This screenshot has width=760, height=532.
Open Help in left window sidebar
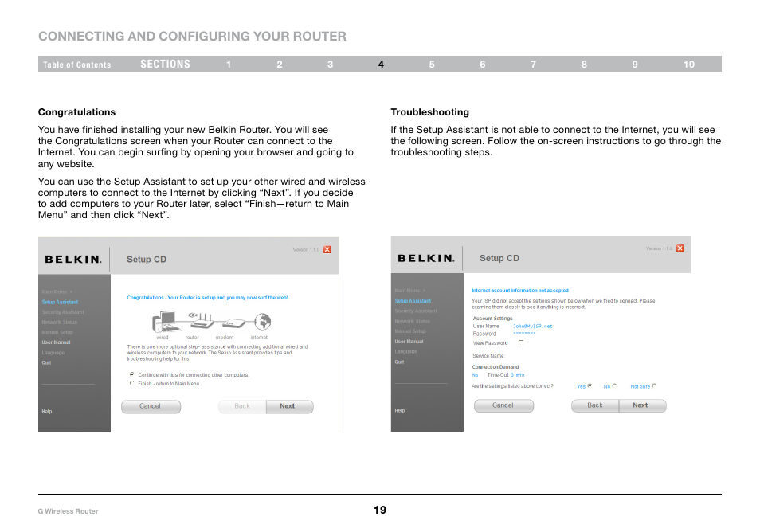tap(46, 412)
